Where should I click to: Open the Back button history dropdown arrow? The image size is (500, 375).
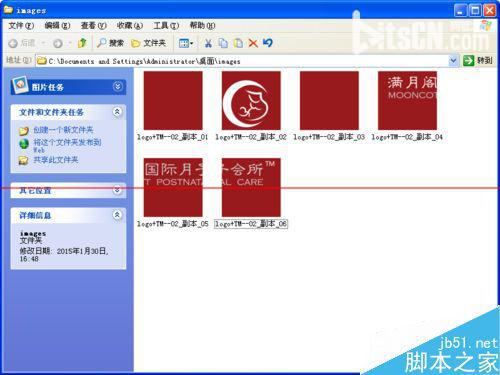click(43, 43)
